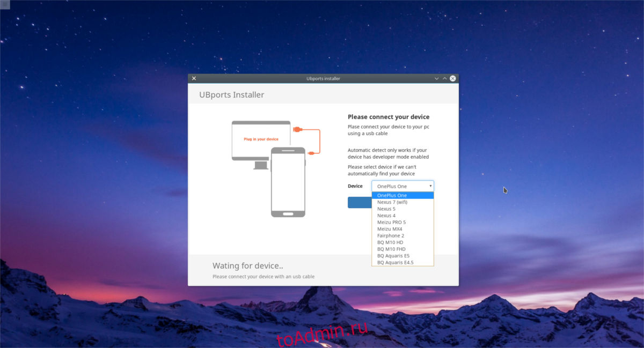Maximize the Ubports installer window
The height and width of the screenshot is (348, 644).
pos(445,78)
